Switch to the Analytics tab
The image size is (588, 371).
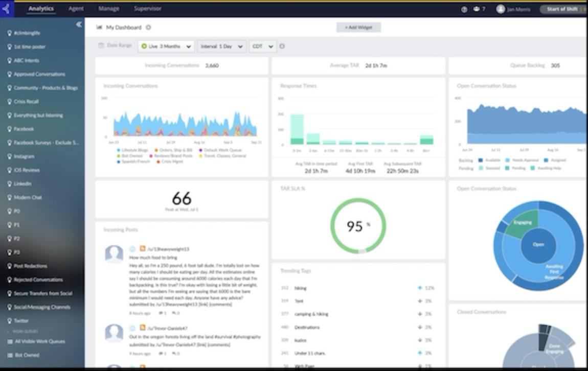[x=41, y=9]
